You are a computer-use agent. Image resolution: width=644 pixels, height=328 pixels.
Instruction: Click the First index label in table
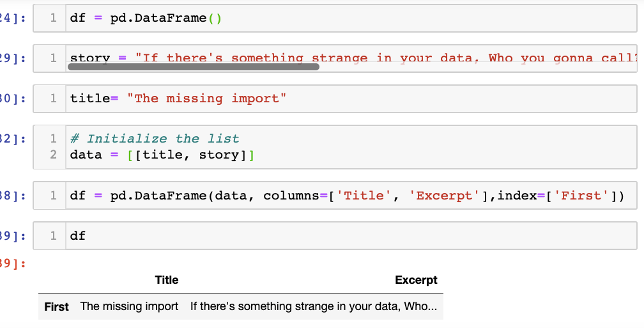point(56,307)
